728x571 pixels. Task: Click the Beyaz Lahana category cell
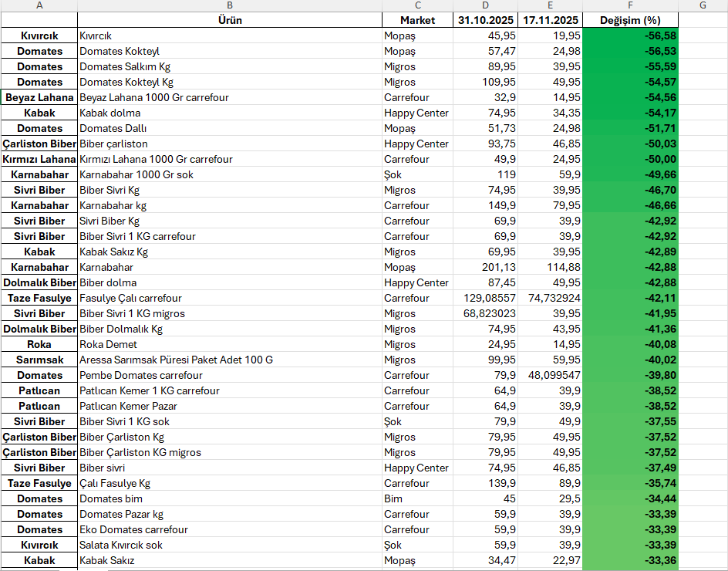(39, 97)
